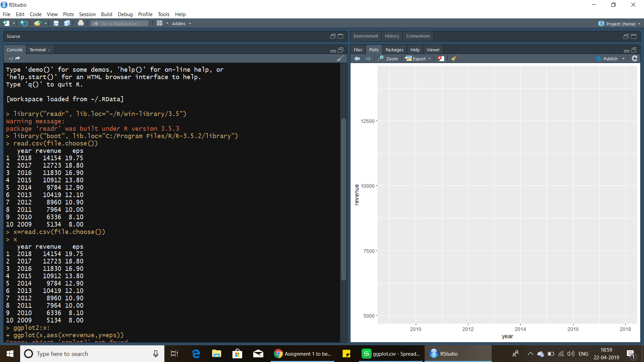Remove current plot with red X icon
The width and height of the screenshot is (644, 362).
pyautogui.click(x=441, y=59)
